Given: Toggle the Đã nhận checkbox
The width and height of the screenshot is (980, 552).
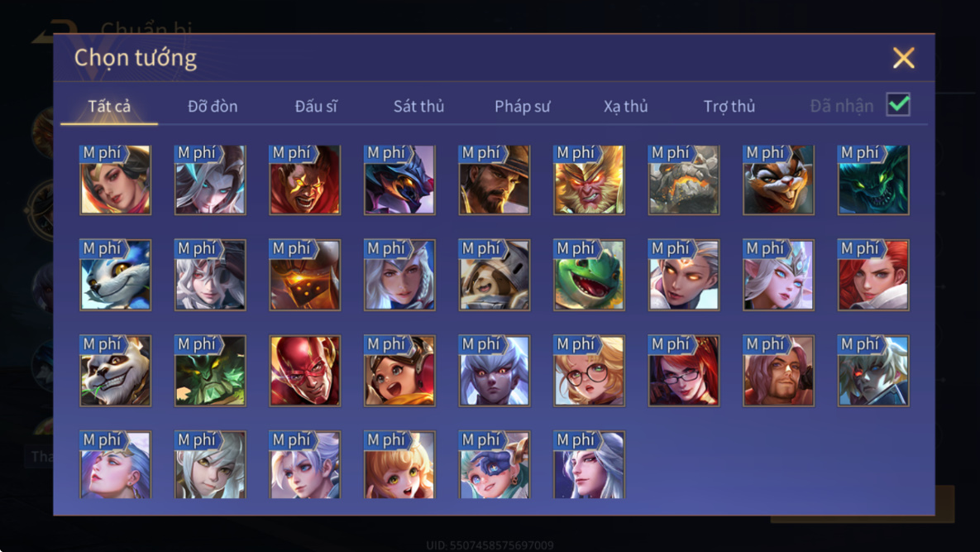Looking at the screenshot, I should point(898,104).
